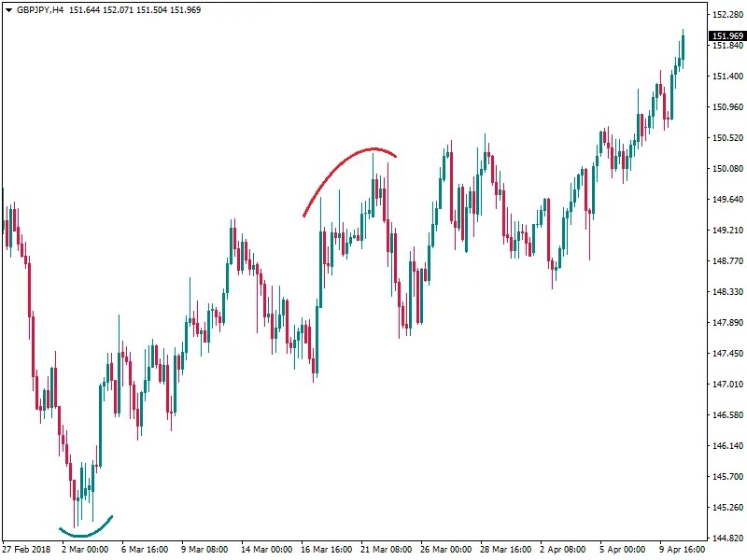747x560 pixels.
Task: Click the 5 Apr 00:00 time label
Action: point(623,550)
